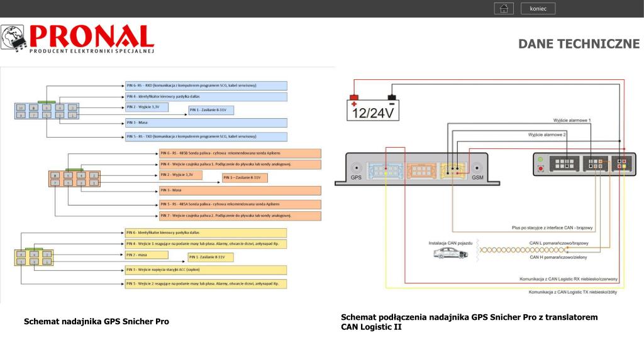The image size is (644, 362).
Task: Click the car icon under 'Instalacja CAN pojazdu'
Action: tap(450, 253)
